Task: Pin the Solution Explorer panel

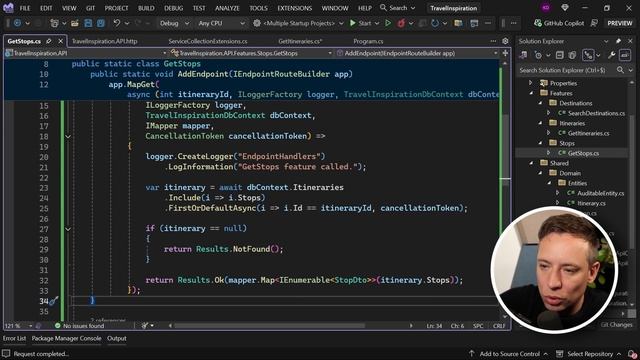Action: coord(619,41)
